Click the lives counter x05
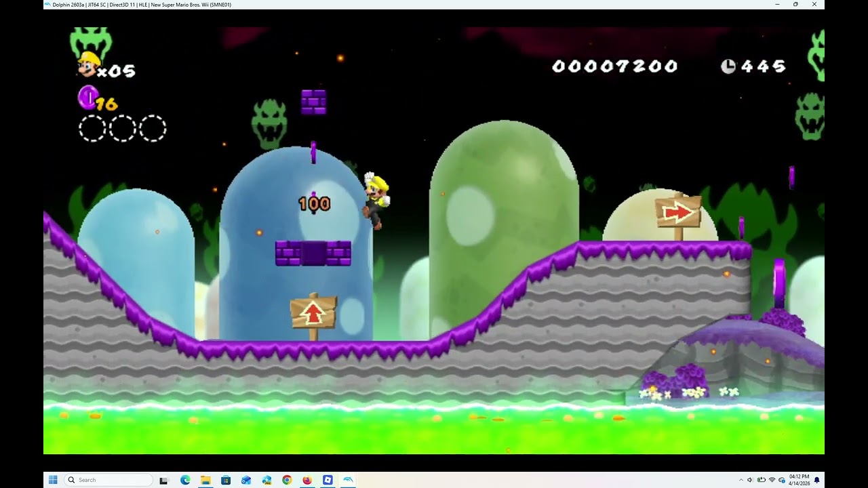Viewport: 868px width, 488px height. 116,71
